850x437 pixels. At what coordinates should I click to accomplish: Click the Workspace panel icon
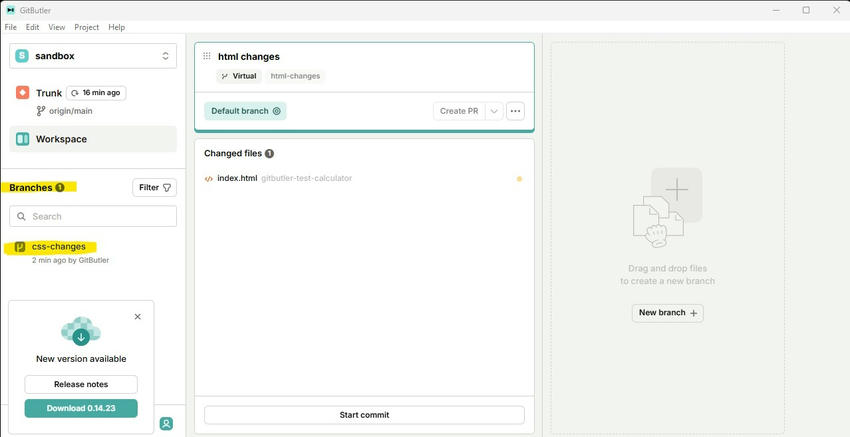[22, 139]
